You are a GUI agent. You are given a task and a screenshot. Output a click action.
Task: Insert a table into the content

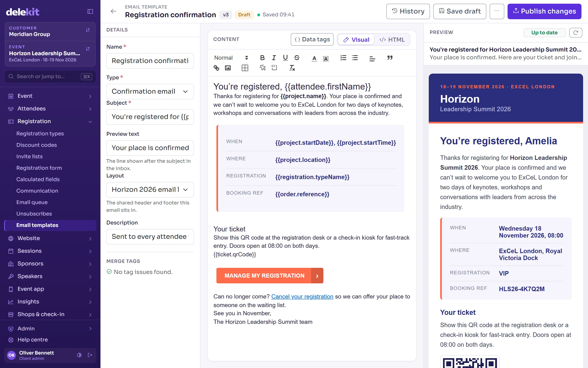[x=245, y=68]
